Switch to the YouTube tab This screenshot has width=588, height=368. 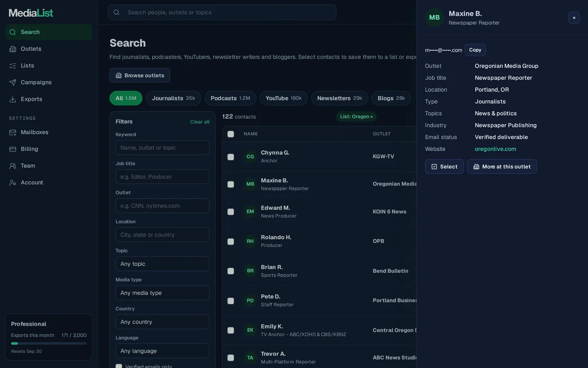click(284, 98)
